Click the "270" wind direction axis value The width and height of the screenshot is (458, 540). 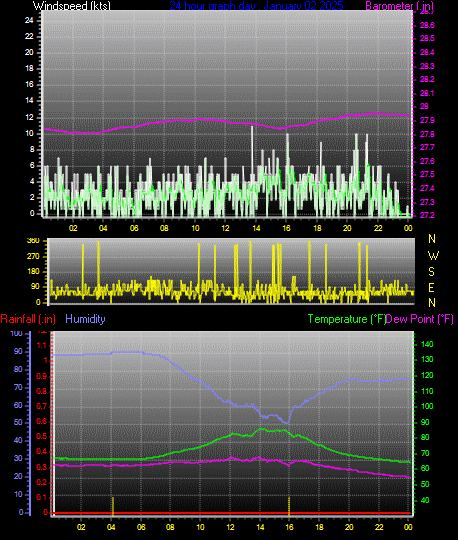(33, 257)
